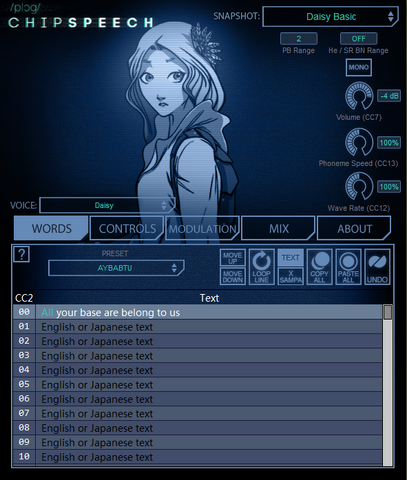The height and width of the screenshot is (480, 407).
Task: Click the text field of line 01
Action: [x=209, y=327]
